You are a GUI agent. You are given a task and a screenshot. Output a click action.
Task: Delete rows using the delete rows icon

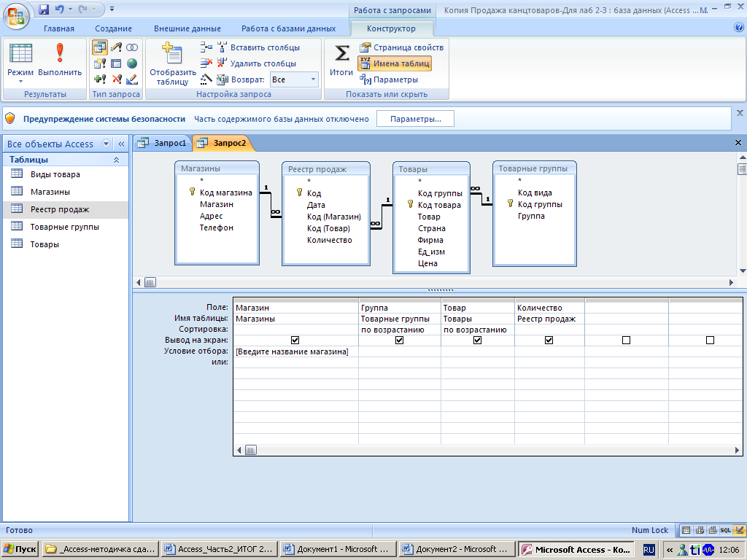pyautogui.click(x=206, y=63)
